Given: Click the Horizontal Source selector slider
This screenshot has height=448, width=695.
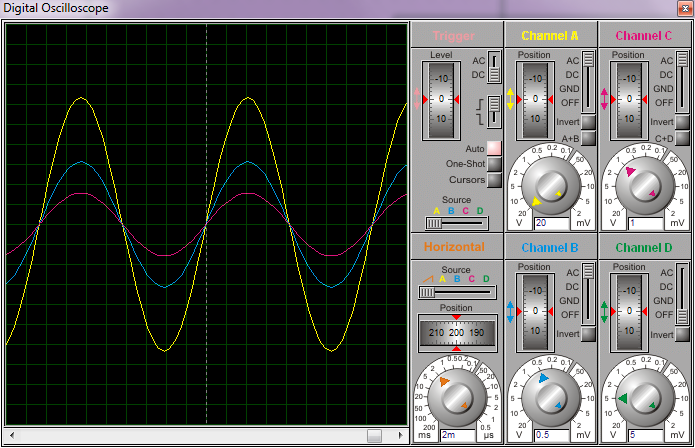Looking at the screenshot, I should coord(457,292).
